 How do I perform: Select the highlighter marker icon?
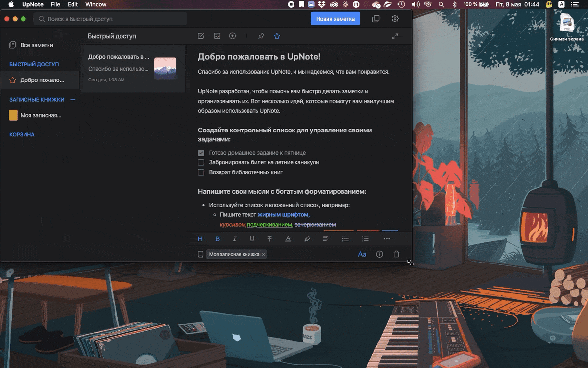[x=307, y=239]
